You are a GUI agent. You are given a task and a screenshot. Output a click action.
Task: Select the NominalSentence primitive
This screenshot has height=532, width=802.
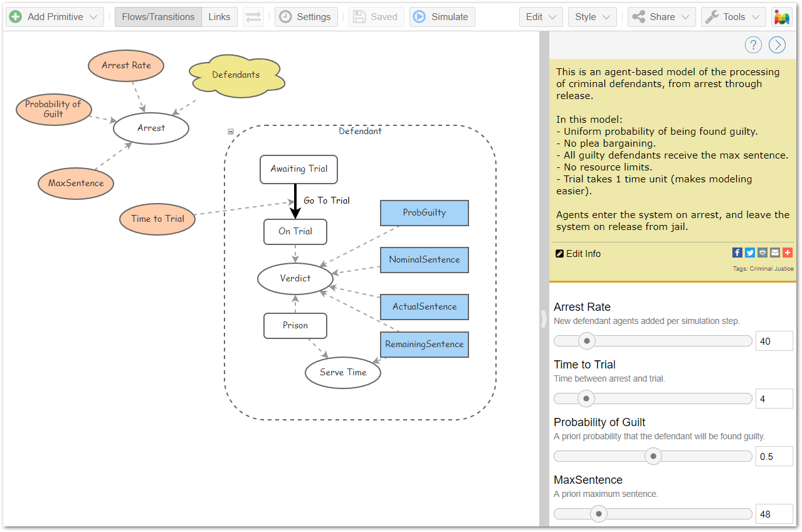(425, 259)
